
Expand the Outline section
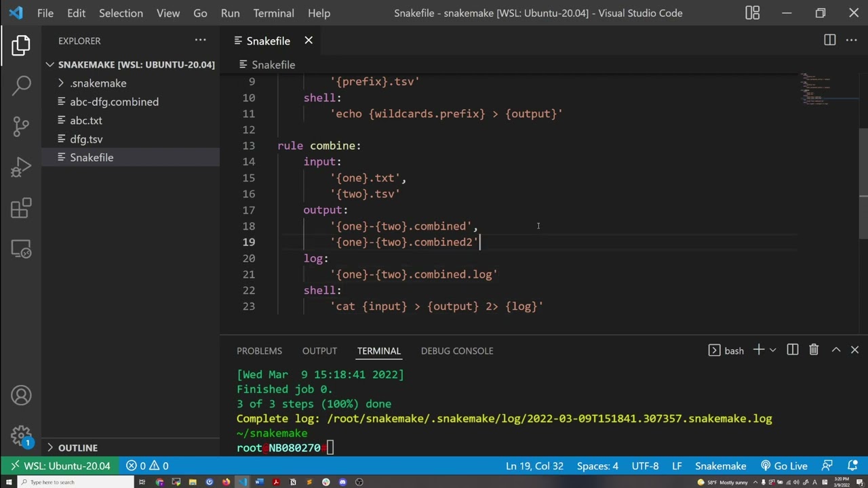pos(131,447)
